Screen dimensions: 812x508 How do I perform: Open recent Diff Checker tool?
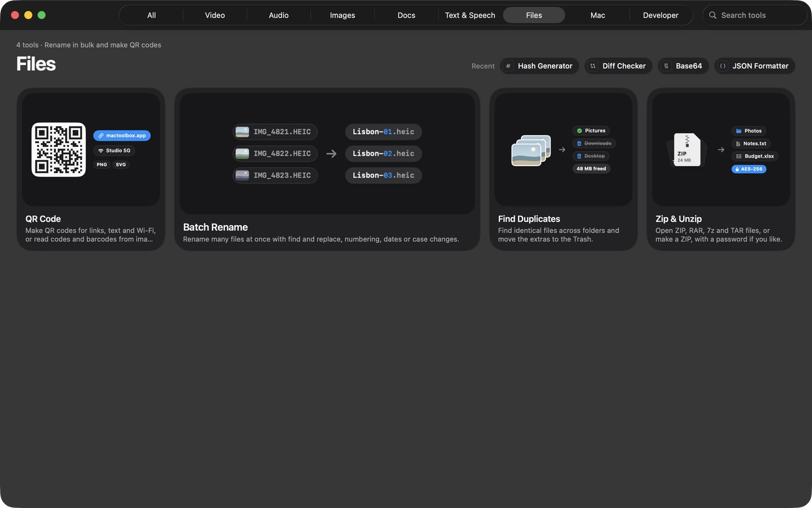pos(618,66)
